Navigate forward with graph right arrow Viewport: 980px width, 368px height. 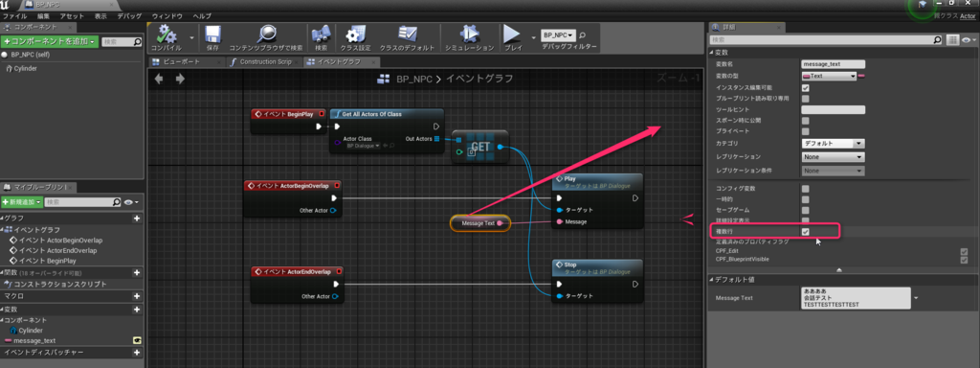180,79
